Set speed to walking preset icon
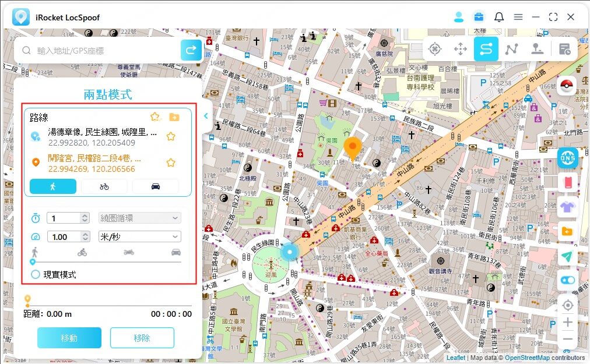 (35, 252)
